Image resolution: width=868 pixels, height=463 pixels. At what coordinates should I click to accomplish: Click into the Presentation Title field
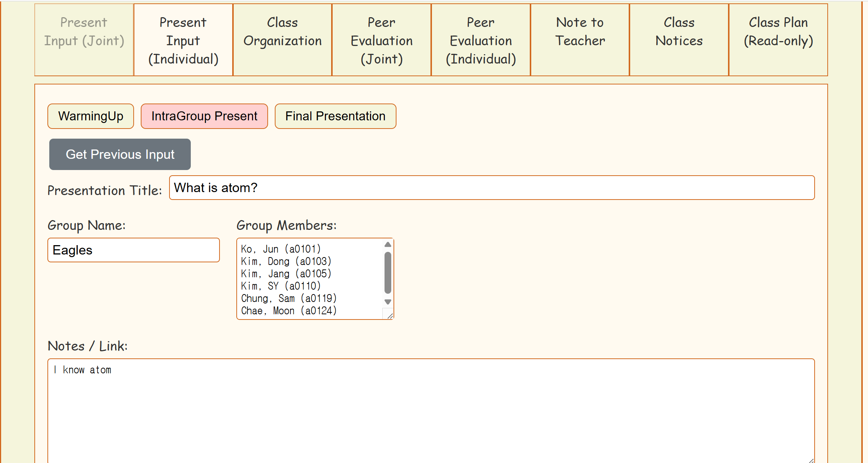pyautogui.click(x=492, y=188)
